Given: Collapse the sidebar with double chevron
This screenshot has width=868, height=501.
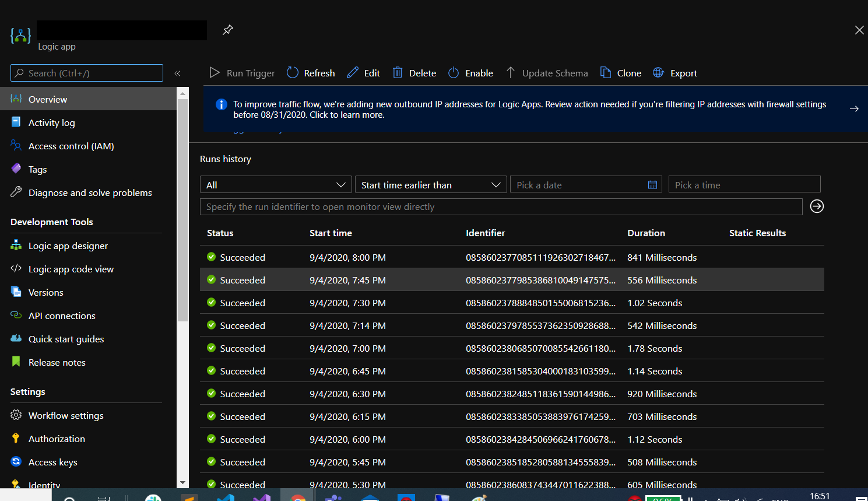Looking at the screenshot, I should pos(177,73).
